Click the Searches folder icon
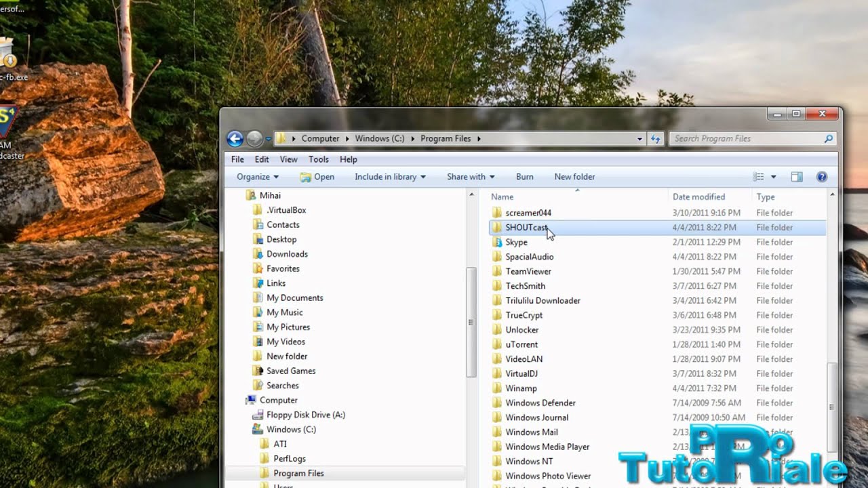 pyautogui.click(x=258, y=386)
